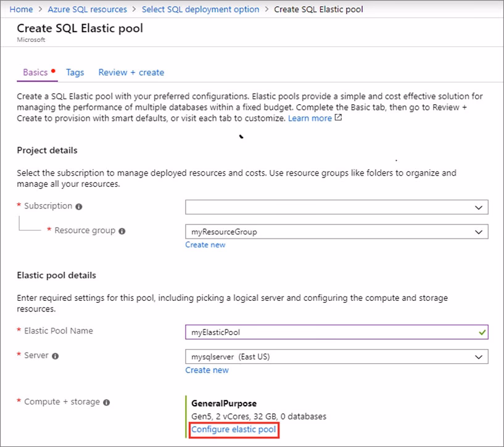Image resolution: width=504 pixels, height=447 pixels.
Task: Open Configure elastic pool link
Action: pyautogui.click(x=234, y=430)
